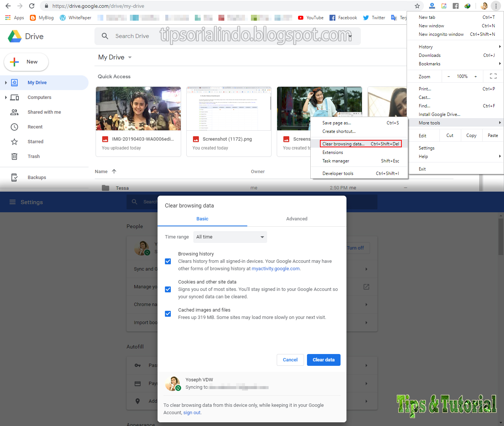
Task: Open the Tessa folder
Action: coord(122,188)
